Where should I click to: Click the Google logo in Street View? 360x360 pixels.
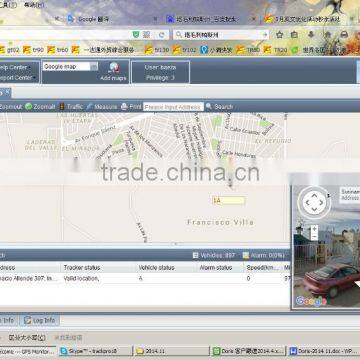point(311,301)
